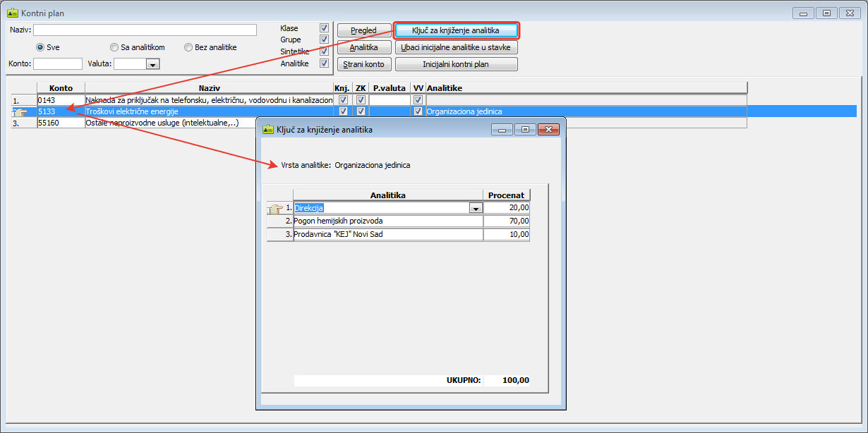Open the Valuta dropdown
The height and width of the screenshot is (433, 868).
152,64
